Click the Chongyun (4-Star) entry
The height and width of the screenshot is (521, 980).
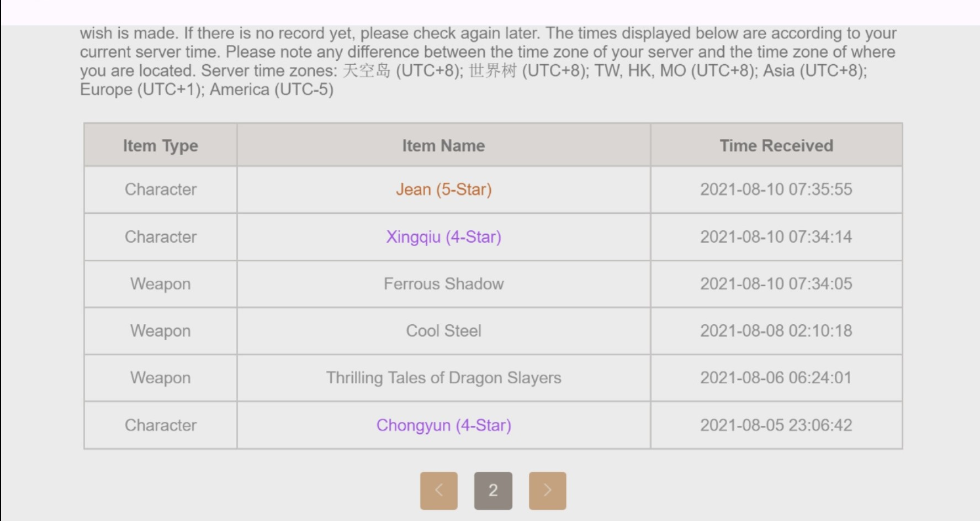coord(443,425)
